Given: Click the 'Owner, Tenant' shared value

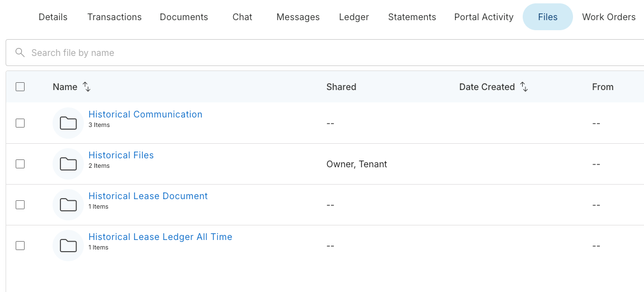Looking at the screenshot, I should 357,164.
